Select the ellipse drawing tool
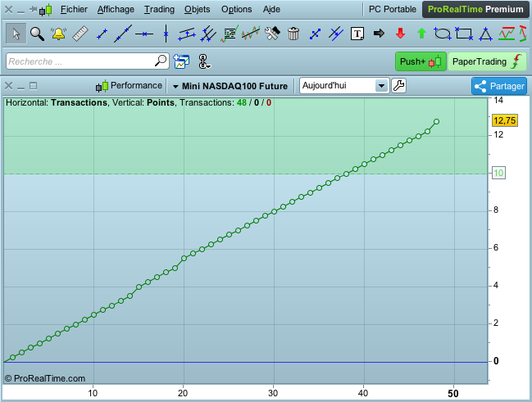 [x=443, y=34]
